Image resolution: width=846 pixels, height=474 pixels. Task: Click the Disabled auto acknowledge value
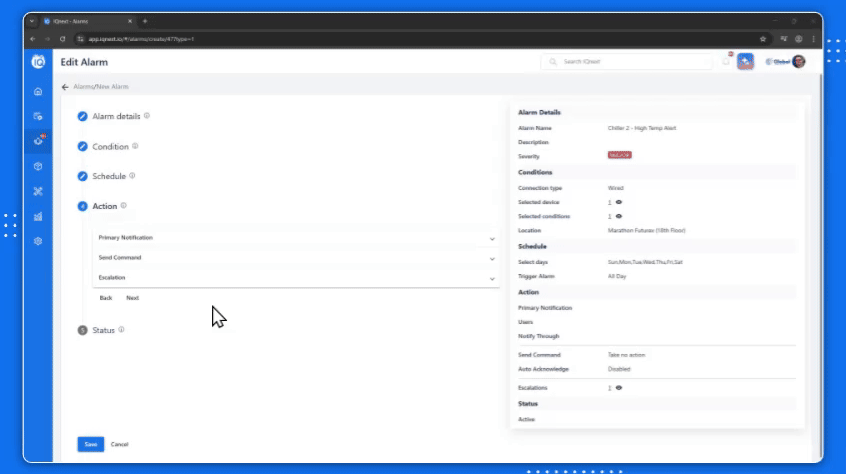click(x=619, y=369)
